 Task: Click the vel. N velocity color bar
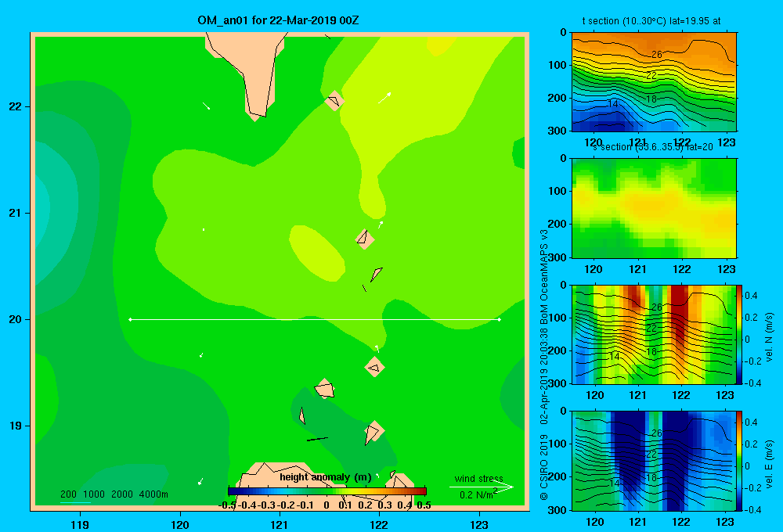pos(739,334)
